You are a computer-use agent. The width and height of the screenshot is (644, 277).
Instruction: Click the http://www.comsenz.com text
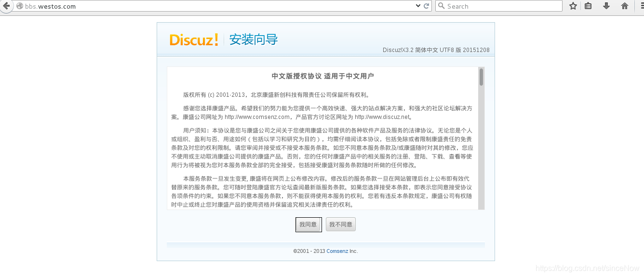coord(257,117)
